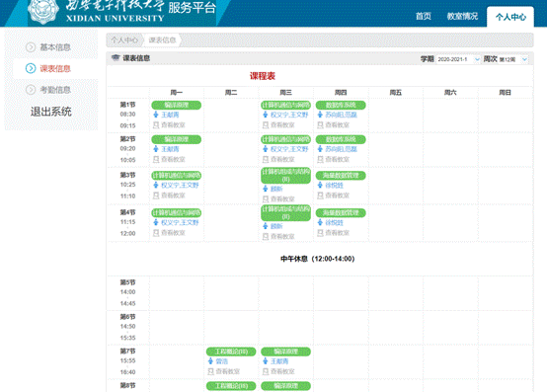Click classroom icon in Wednesday 第3节 cell
Screen dimensions: 547x392
coord(266,199)
